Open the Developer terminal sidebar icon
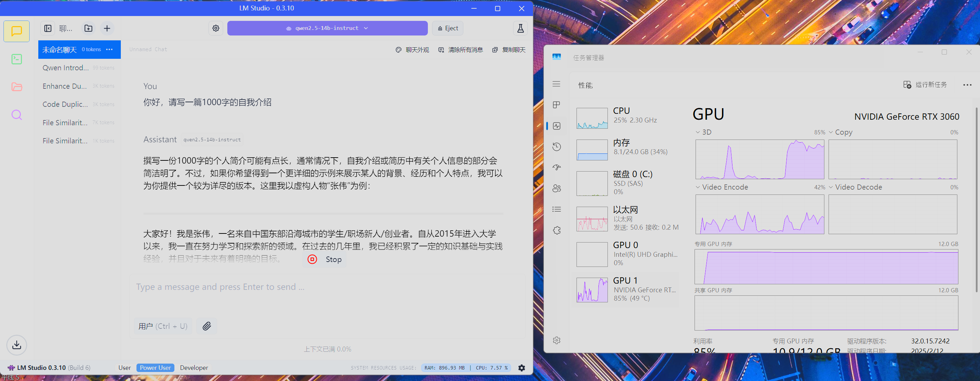980x381 pixels. pos(16,59)
